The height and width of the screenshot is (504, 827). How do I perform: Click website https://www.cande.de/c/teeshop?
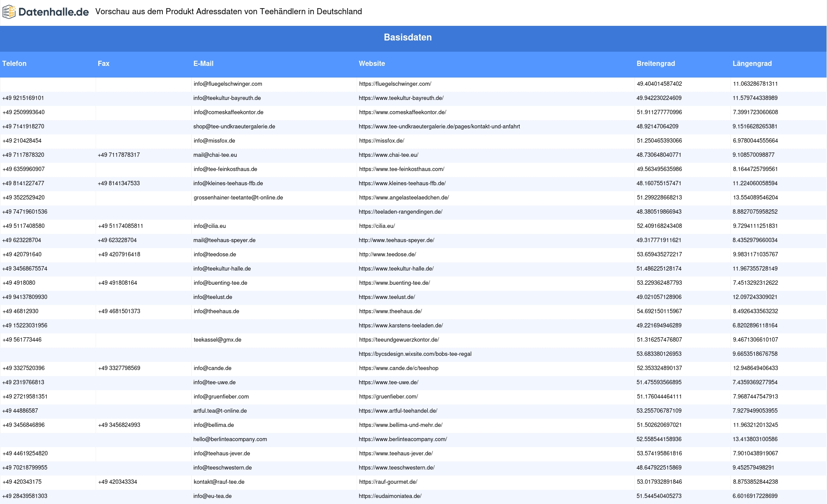tap(399, 368)
